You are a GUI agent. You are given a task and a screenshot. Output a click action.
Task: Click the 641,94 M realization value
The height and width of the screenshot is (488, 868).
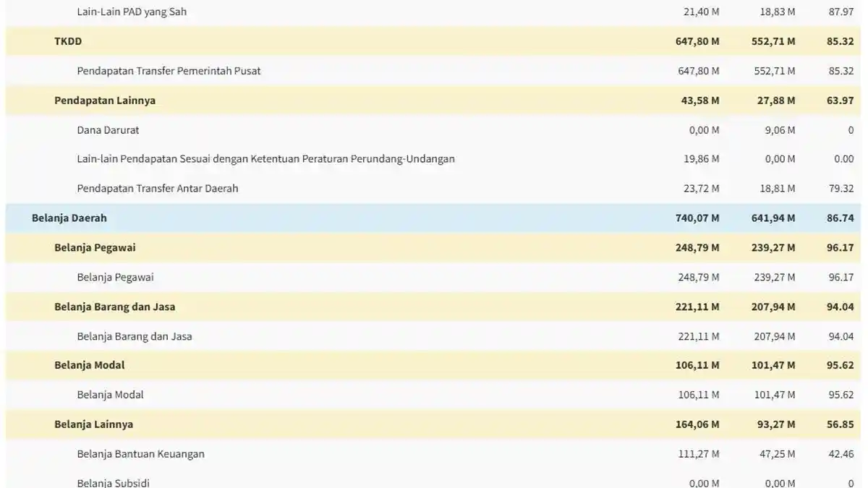tap(773, 218)
